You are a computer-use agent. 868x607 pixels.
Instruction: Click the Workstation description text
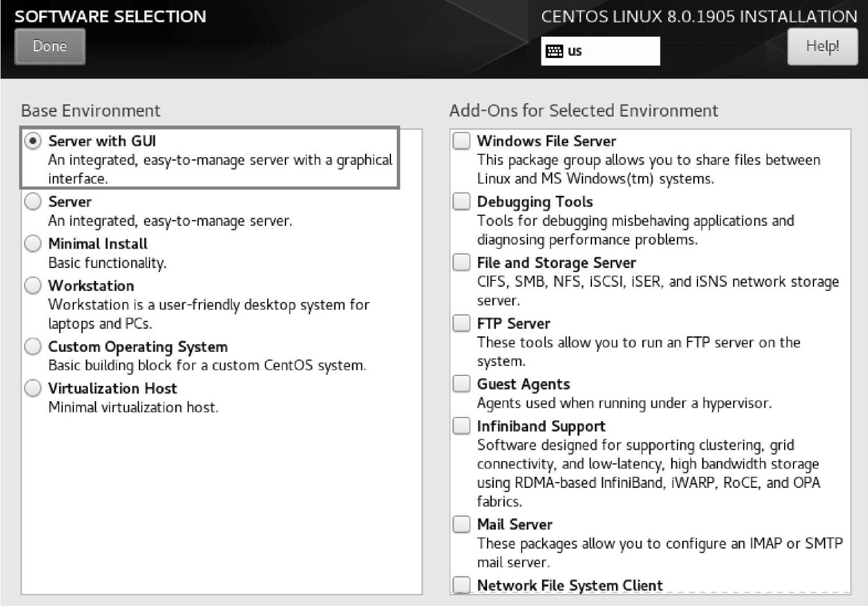point(209,314)
